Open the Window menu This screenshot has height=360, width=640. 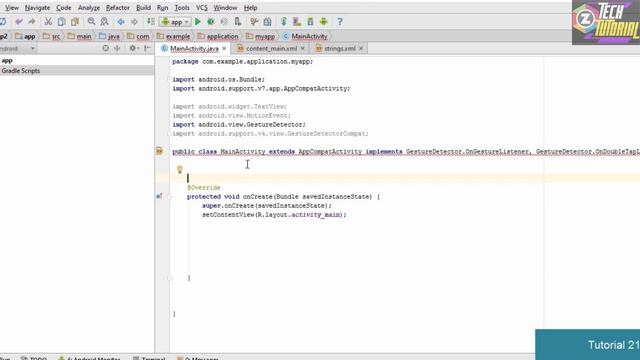225,8
